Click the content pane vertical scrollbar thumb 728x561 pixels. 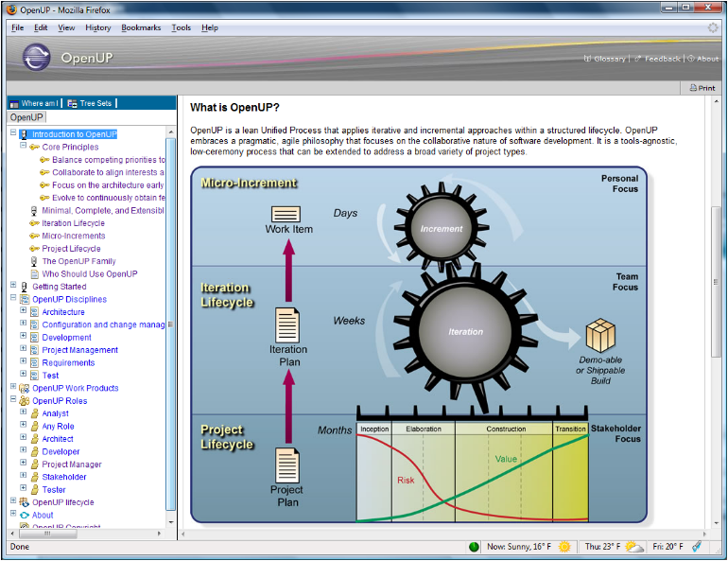[x=716, y=281]
